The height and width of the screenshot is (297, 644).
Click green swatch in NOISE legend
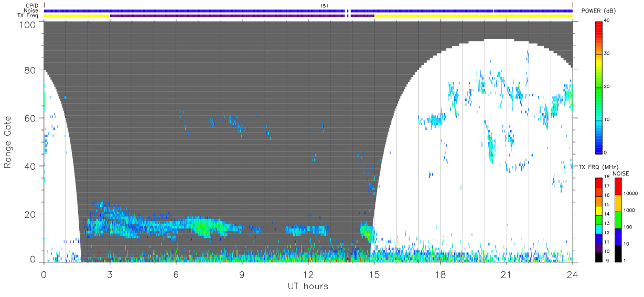pyautogui.click(x=618, y=220)
